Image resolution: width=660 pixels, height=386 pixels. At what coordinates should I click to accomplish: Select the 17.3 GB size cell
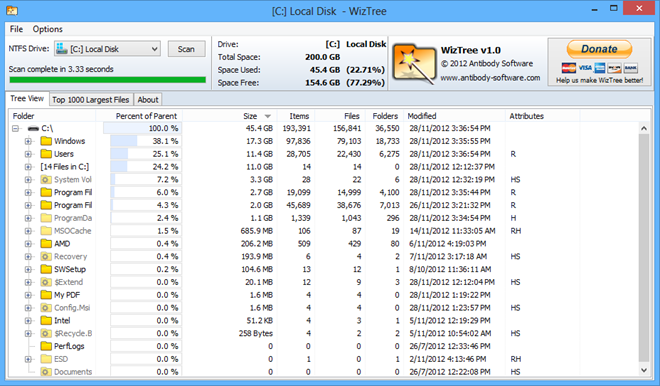click(x=259, y=141)
